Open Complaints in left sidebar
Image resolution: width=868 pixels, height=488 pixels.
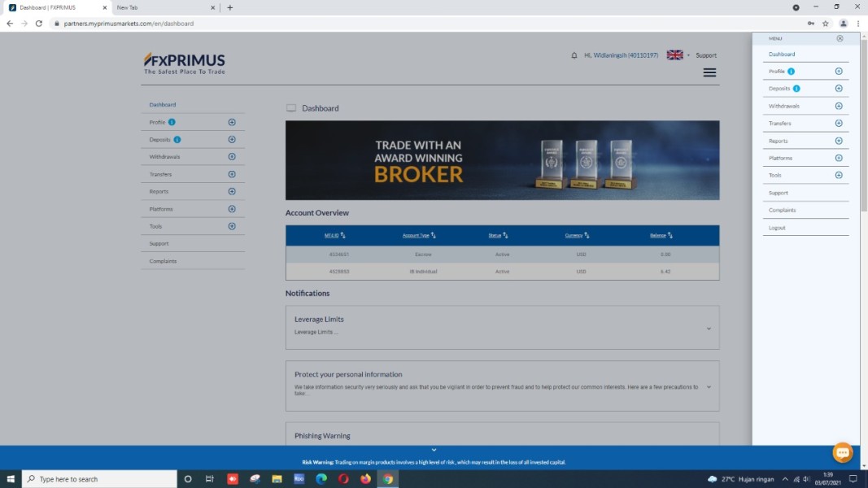pos(163,261)
